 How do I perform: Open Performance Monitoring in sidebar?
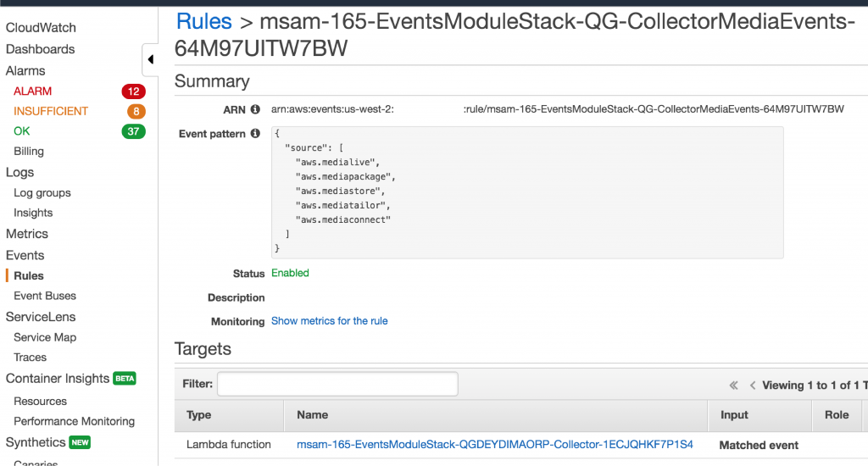pyautogui.click(x=75, y=421)
